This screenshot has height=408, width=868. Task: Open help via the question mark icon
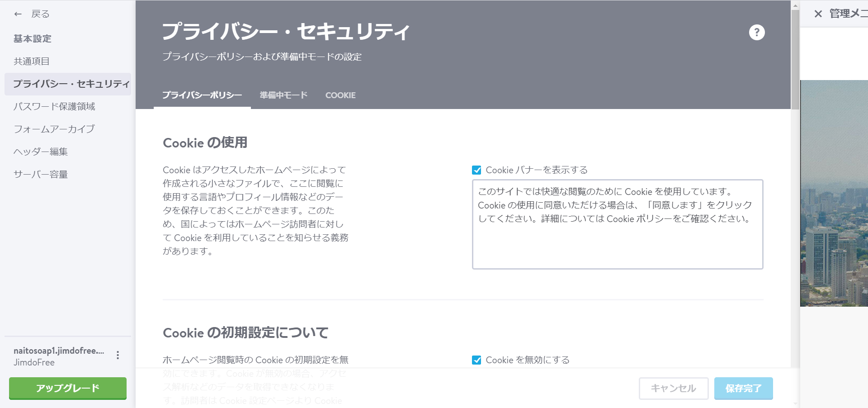757,32
